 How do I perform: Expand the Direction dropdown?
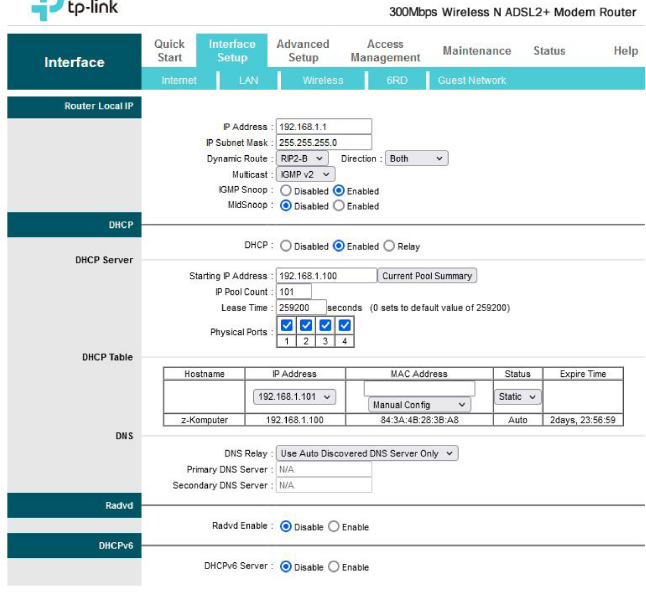click(416, 158)
